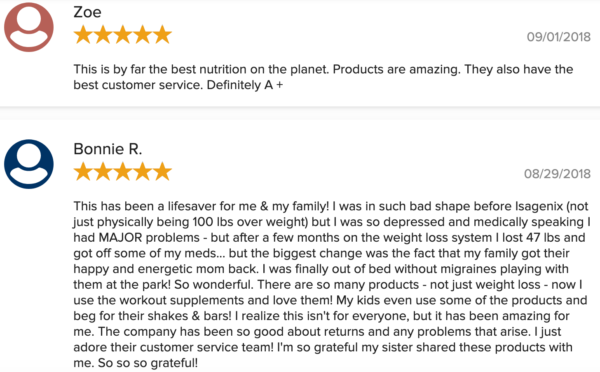Click the fifth star in Zoe's rating
Screen dimensions: 600x372
pos(162,34)
